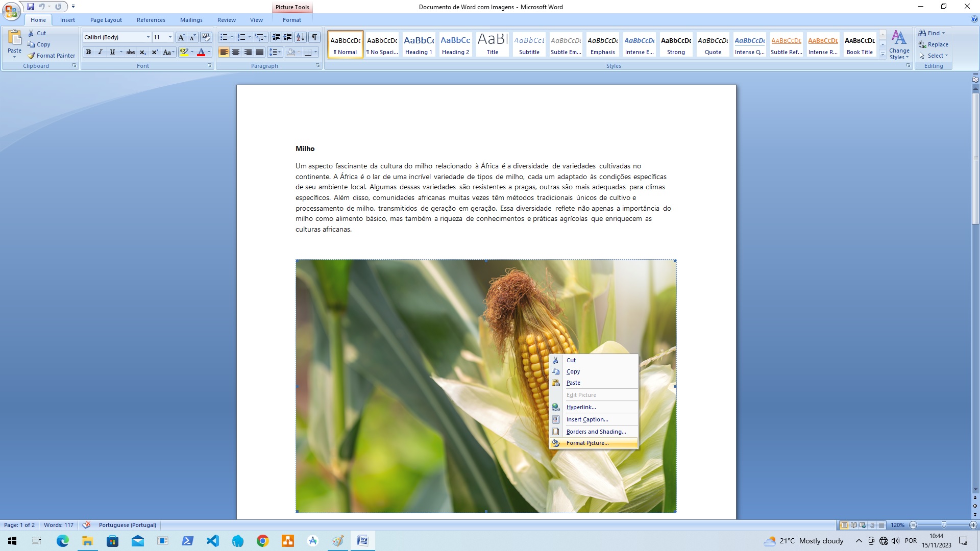Save document from Quick Access toolbar
Image resolution: width=980 pixels, height=551 pixels.
coord(31,7)
